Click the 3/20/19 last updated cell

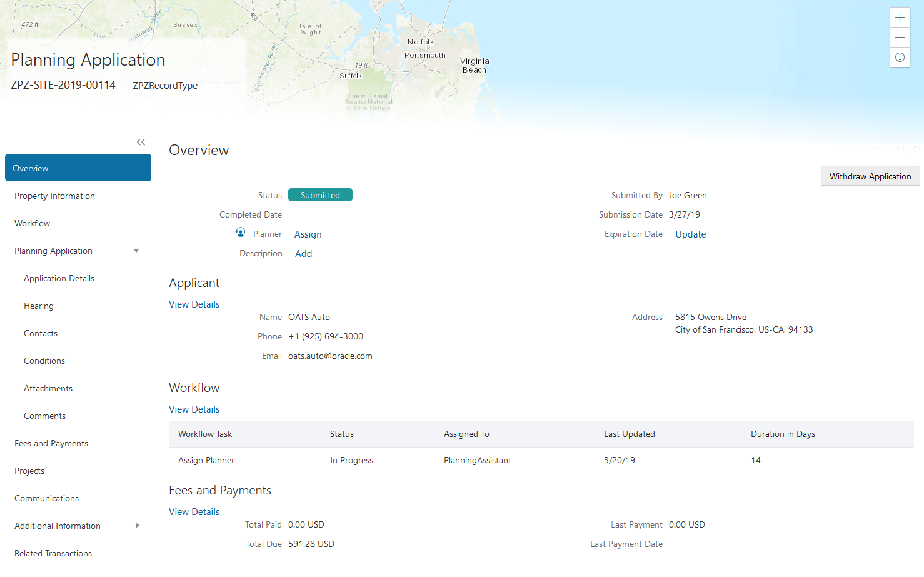tap(620, 460)
